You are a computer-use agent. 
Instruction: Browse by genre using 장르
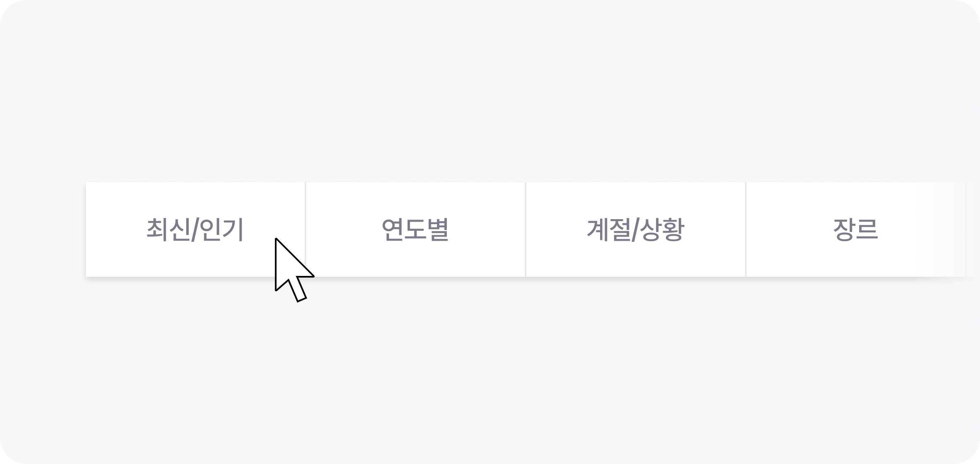tap(855, 230)
